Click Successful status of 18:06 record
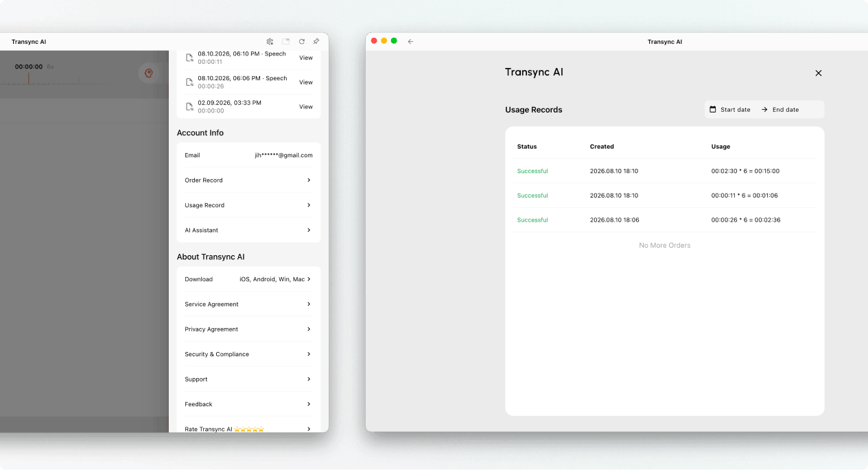Viewport: 868px width, 470px height. (x=532, y=220)
